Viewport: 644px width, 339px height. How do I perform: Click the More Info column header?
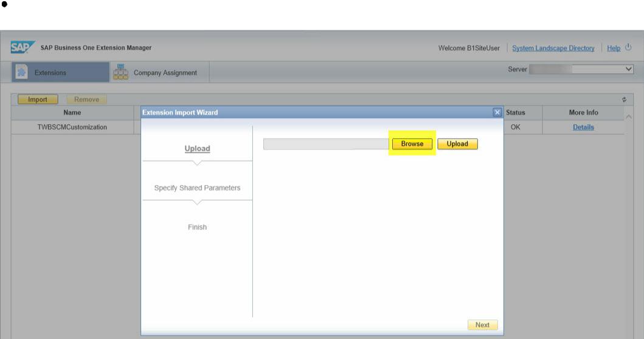pos(583,112)
